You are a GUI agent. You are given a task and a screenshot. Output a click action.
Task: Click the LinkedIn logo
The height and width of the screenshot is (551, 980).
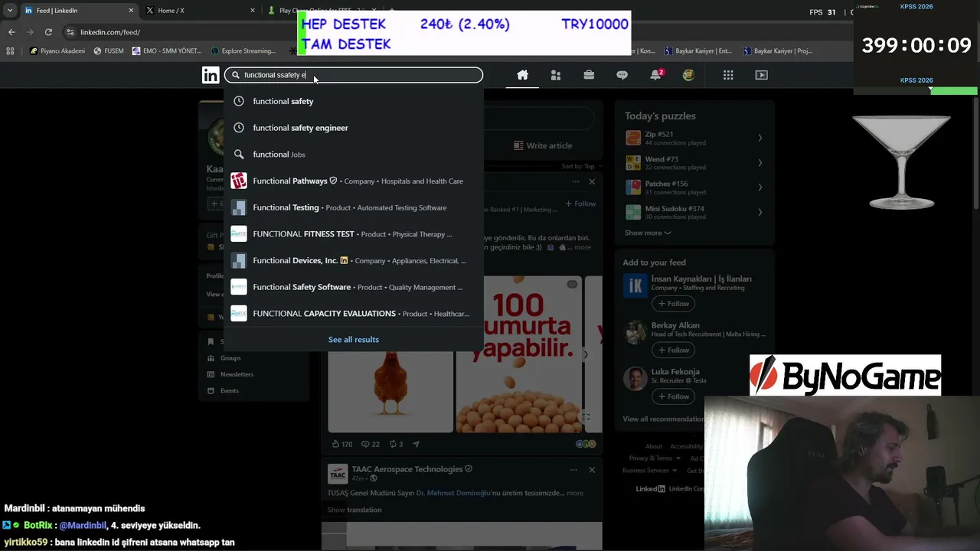pyautogui.click(x=211, y=75)
